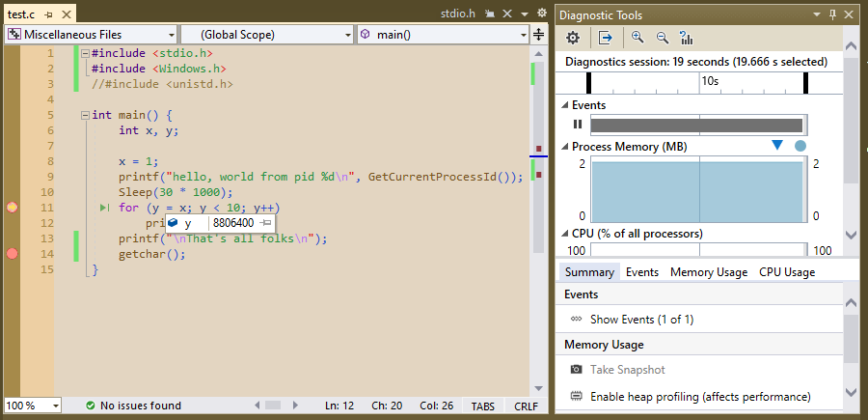Image resolution: width=868 pixels, height=420 pixels.
Task: Click the Ln: 12 line indicator
Action: (x=339, y=406)
